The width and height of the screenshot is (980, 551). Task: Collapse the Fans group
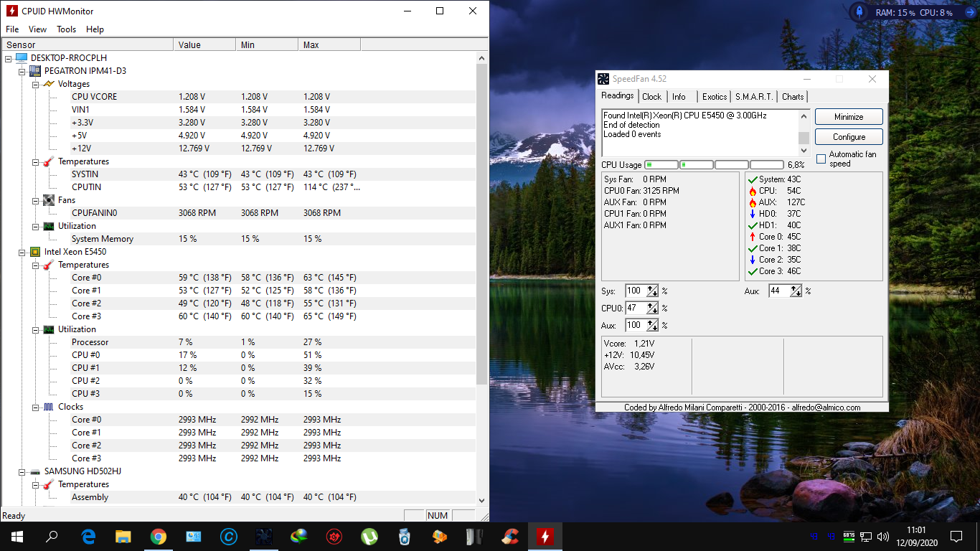[x=36, y=200]
